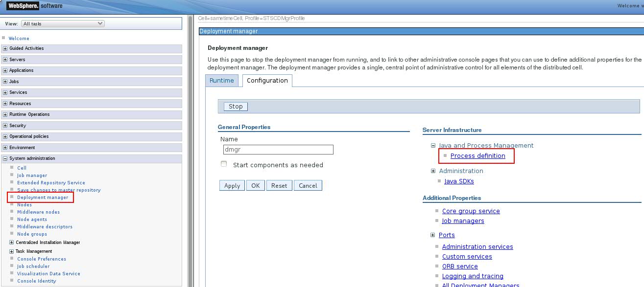Click in the Name field containing dmgr

click(277, 150)
